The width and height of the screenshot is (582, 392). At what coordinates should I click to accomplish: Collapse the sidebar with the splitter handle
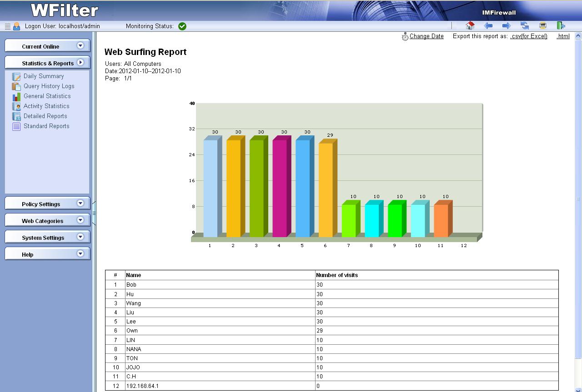pos(94,213)
